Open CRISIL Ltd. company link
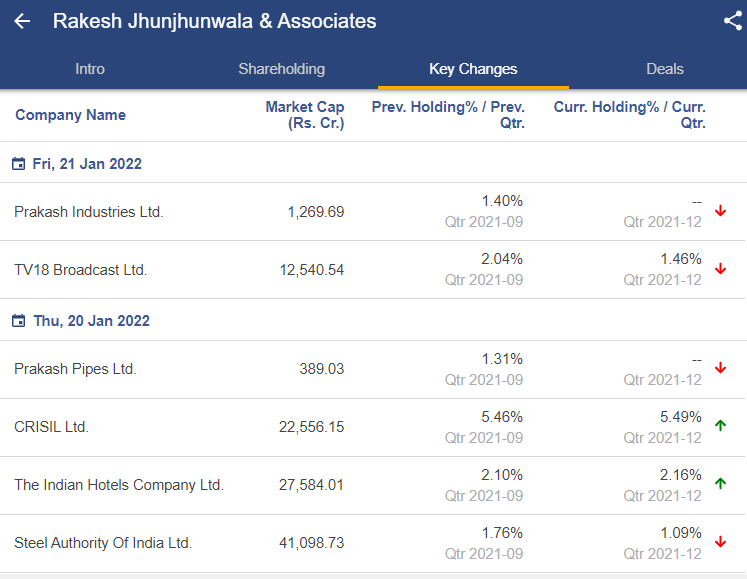Viewport: 747px width, 579px height. click(x=51, y=427)
